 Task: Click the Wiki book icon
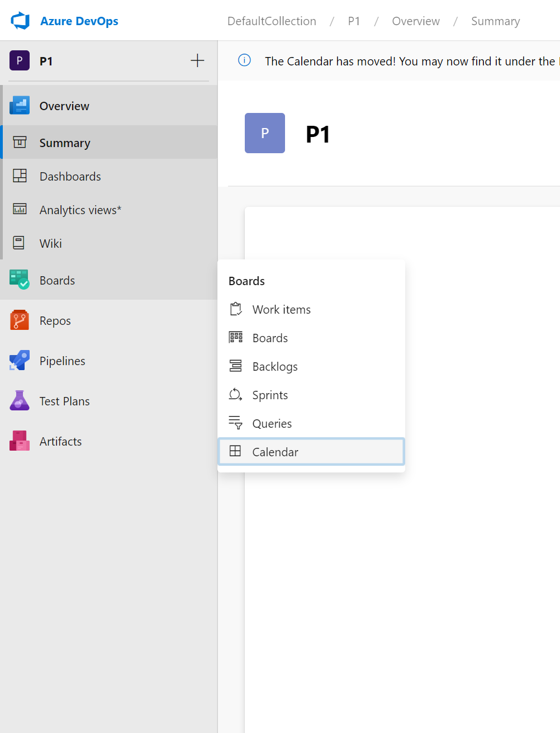click(x=19, y=243)
